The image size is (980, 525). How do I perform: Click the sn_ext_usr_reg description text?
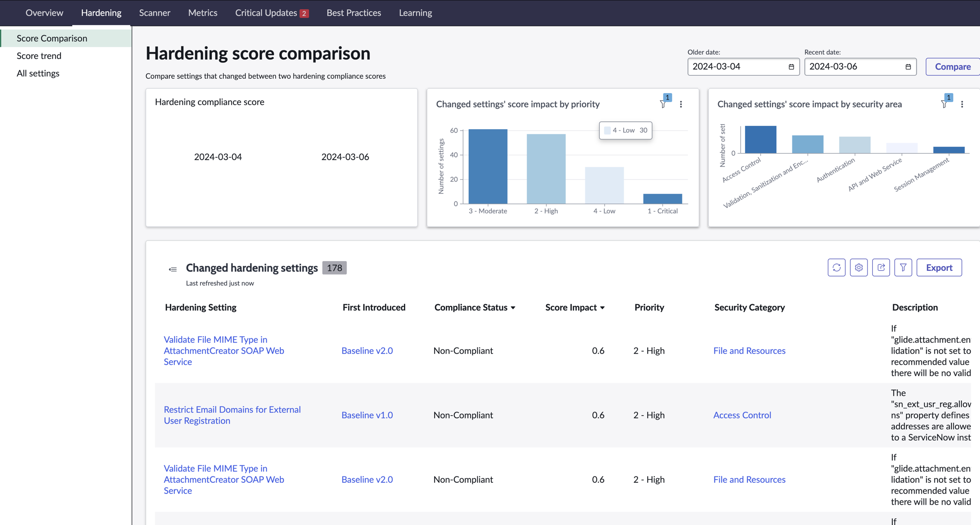[x=931, y=415]
